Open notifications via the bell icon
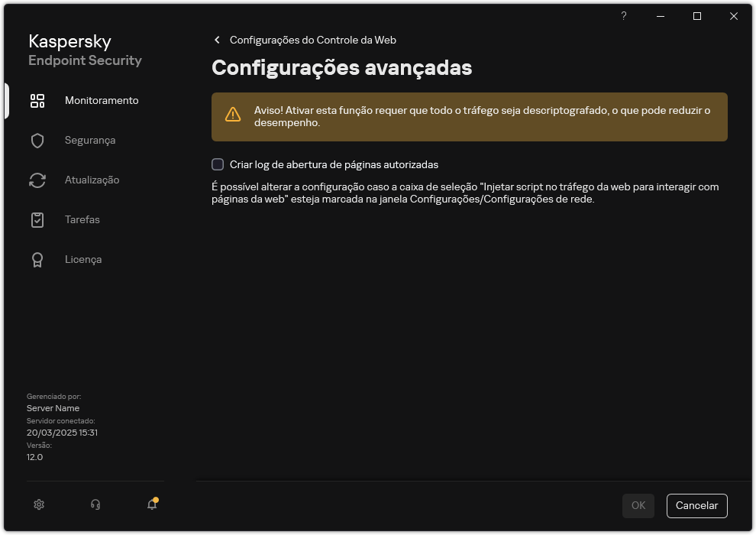Screen dimensions: 756x535 [150, 504]
